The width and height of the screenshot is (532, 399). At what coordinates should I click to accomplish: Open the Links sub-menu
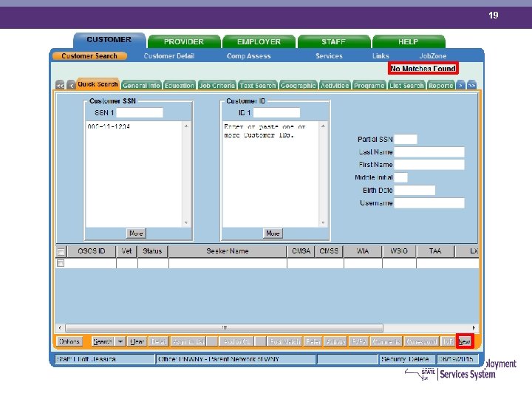point(381,56)
